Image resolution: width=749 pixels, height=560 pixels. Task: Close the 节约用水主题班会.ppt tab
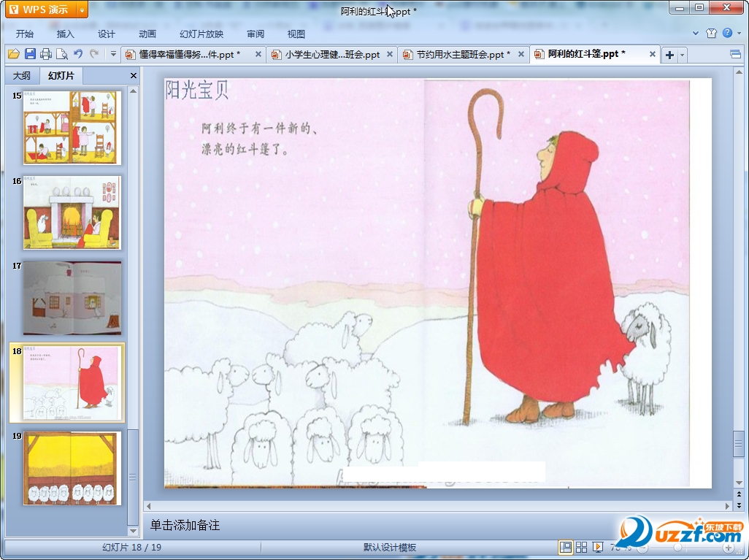click(521, 55)
